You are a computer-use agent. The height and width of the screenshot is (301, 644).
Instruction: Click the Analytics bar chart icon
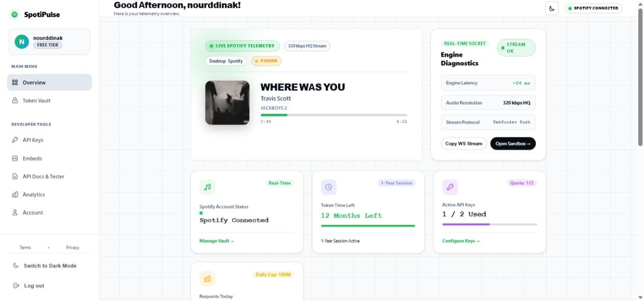click(15, 195)
